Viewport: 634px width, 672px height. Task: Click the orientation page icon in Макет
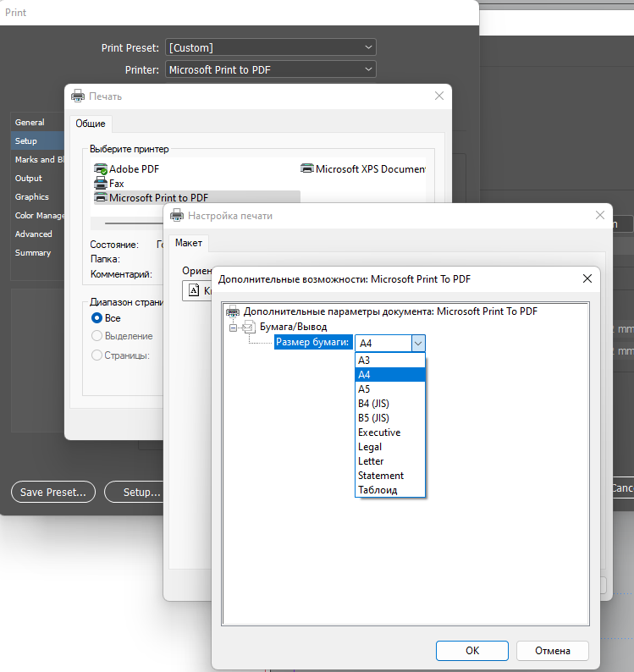click(x=194, y=290)
